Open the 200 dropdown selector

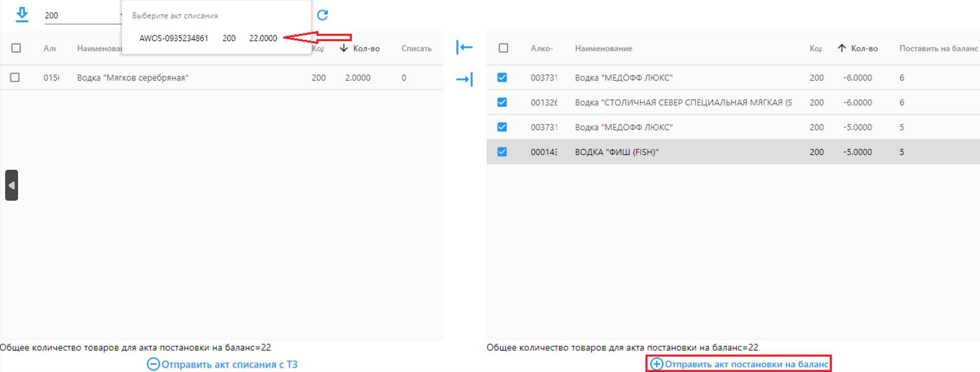[83, 15]
